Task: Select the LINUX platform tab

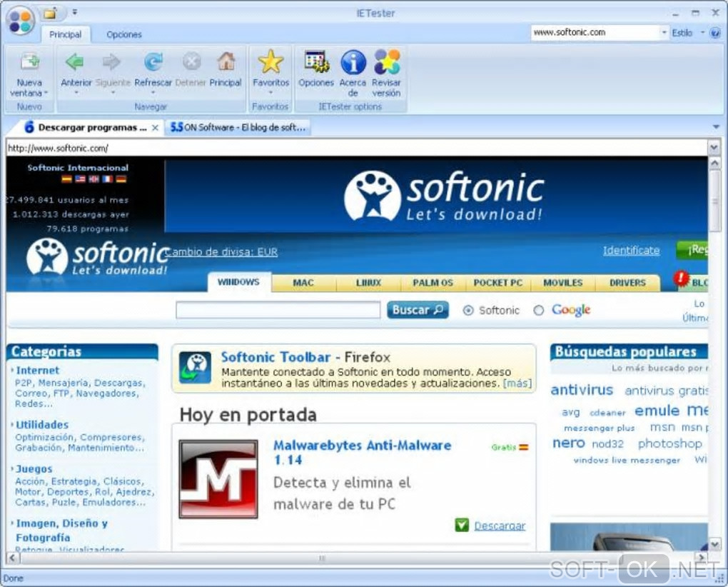Action: [369, 283]
